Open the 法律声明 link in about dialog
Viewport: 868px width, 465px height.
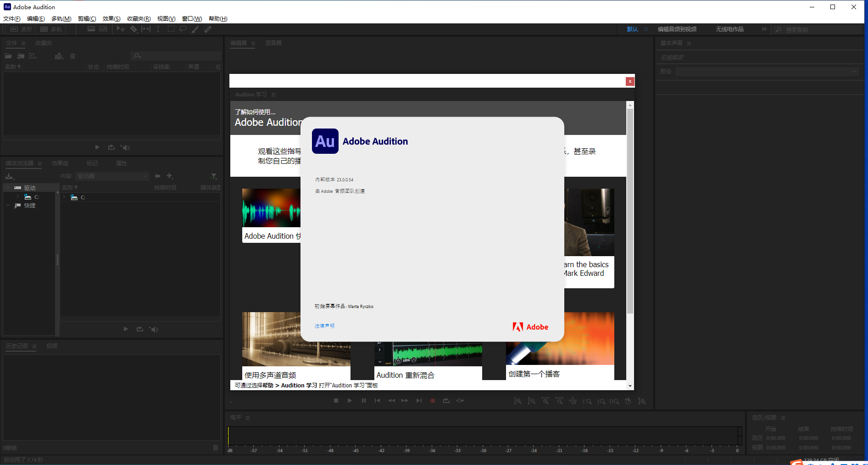[324, 326]
